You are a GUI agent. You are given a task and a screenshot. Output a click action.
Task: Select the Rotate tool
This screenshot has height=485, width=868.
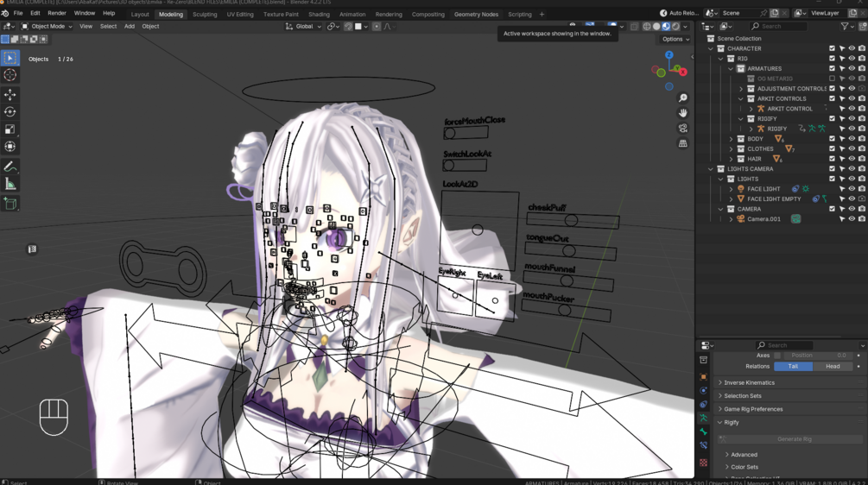10,111
